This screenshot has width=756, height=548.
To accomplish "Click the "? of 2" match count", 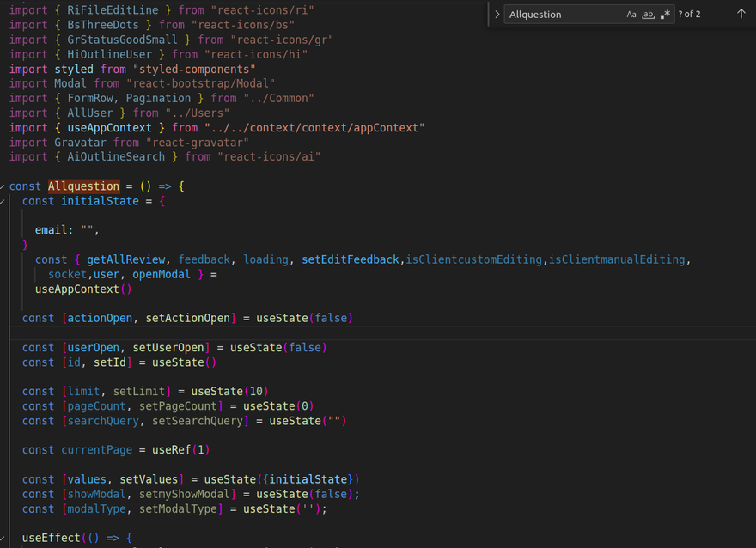I will coord(689,15).
